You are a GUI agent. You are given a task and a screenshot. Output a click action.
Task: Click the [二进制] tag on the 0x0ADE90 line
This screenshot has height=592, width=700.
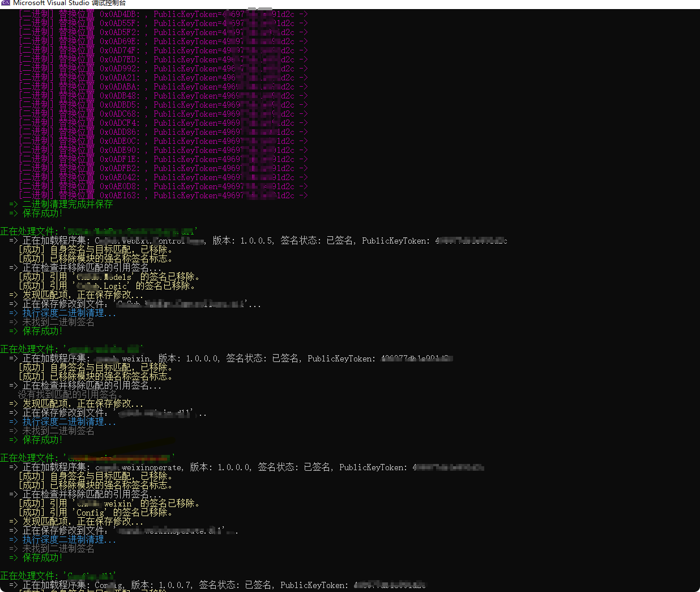36,150
